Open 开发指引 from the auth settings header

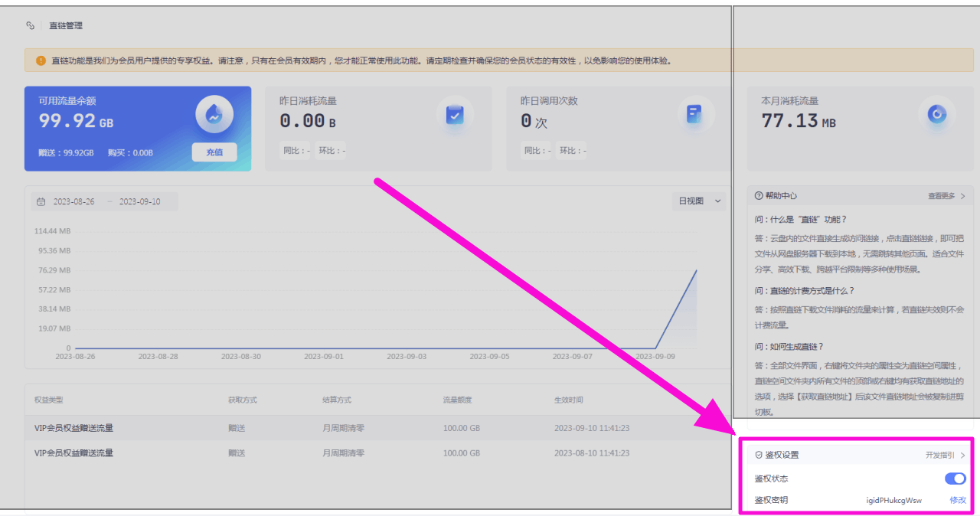click(945, 455)
